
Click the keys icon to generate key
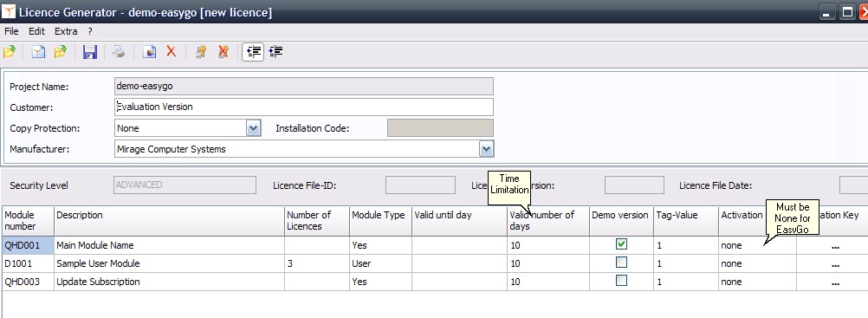(x=201, y=52)
